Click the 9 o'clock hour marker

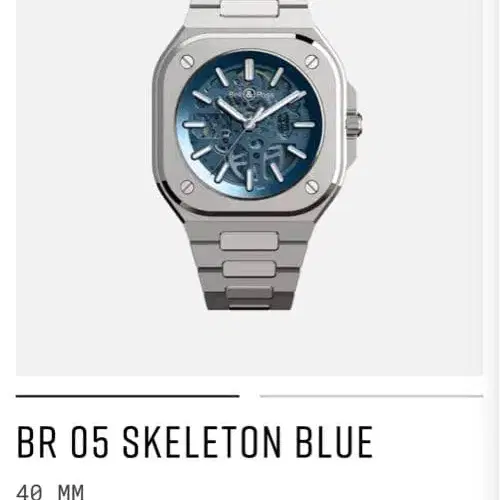pyautogui.click(x=193, y=125)
